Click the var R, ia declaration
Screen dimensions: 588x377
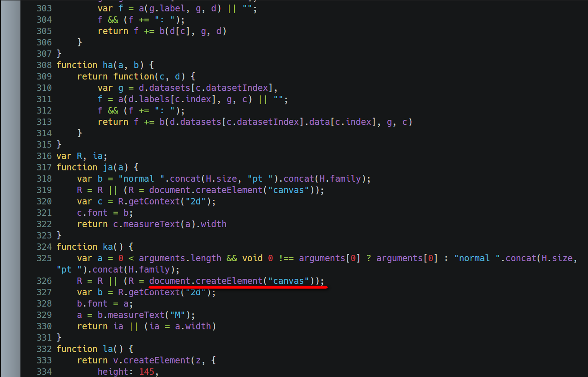click(82, 156)
